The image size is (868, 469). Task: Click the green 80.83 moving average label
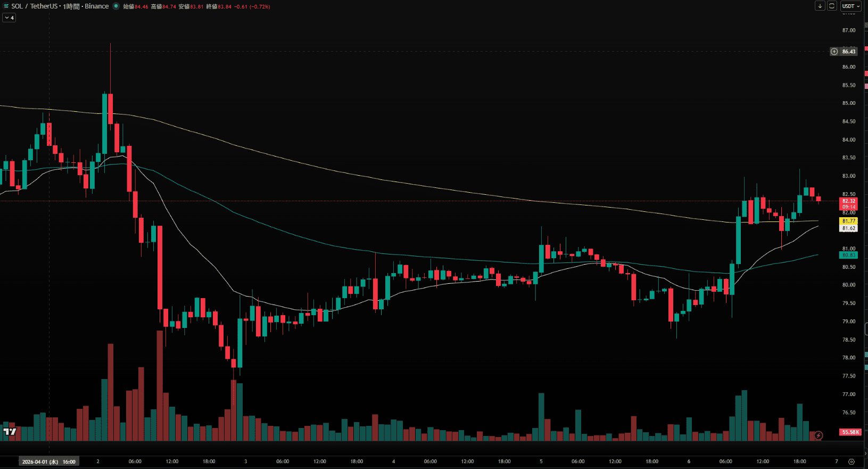[848, 255]
